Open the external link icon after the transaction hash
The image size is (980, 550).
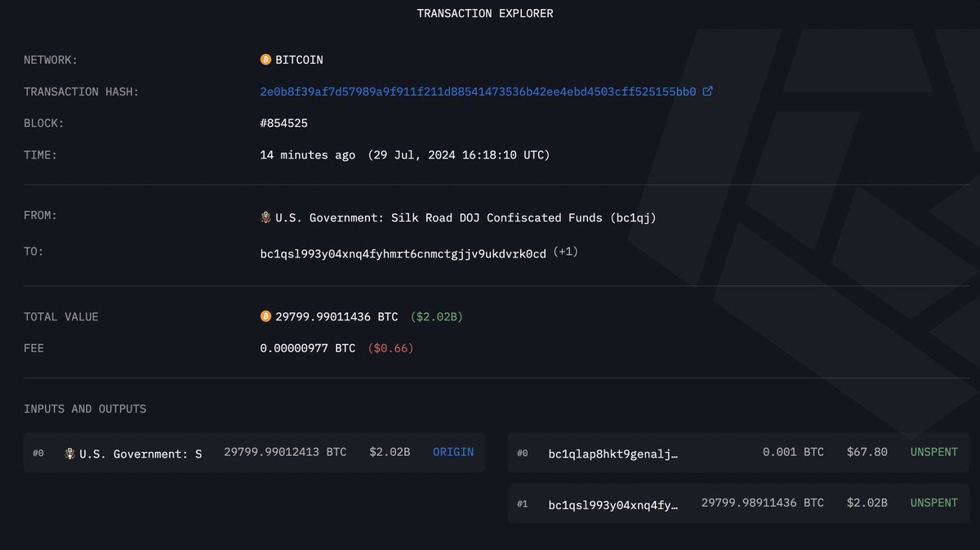(x=708, y=92)
